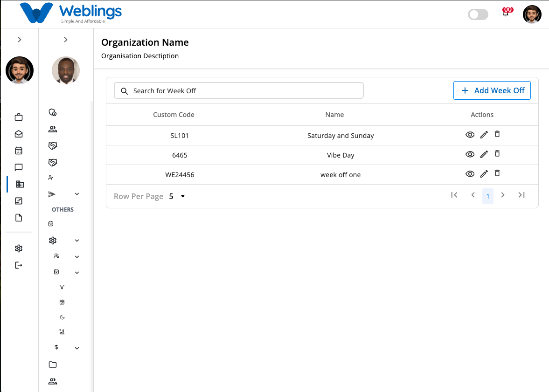
Task: Click the Add Week Off button
Action: pos(492,90)
